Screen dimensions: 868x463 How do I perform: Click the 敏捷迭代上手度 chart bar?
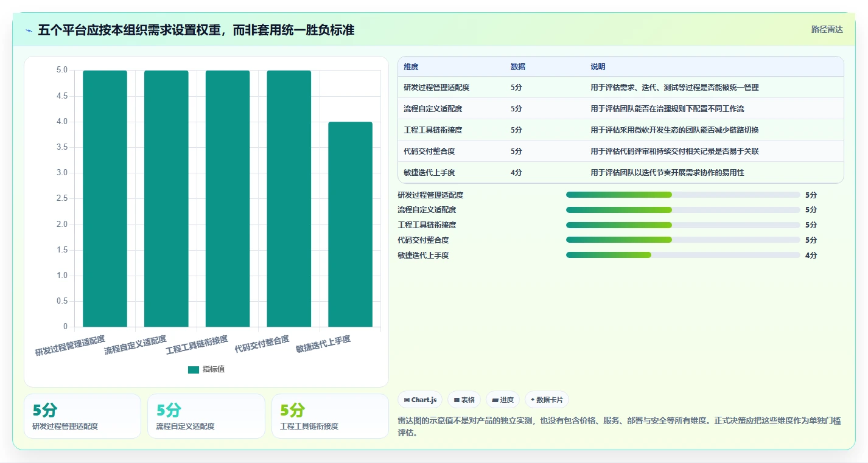pos(350,225)
